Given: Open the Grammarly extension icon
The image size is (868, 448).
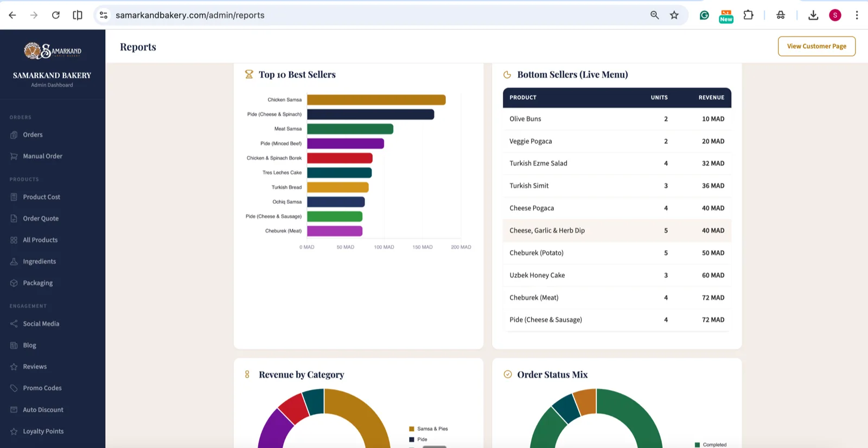Looking at the screenshot, I should click(704, 15).
